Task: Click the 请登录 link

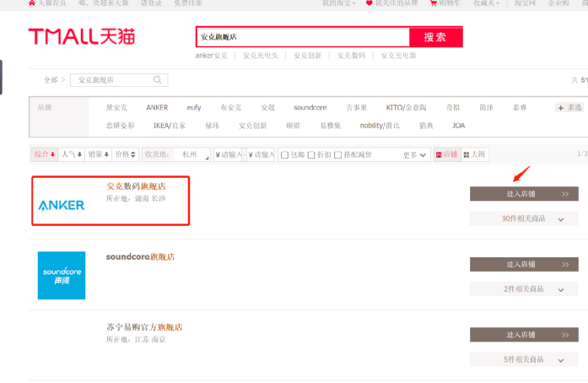Action: [x=151, y=3]
